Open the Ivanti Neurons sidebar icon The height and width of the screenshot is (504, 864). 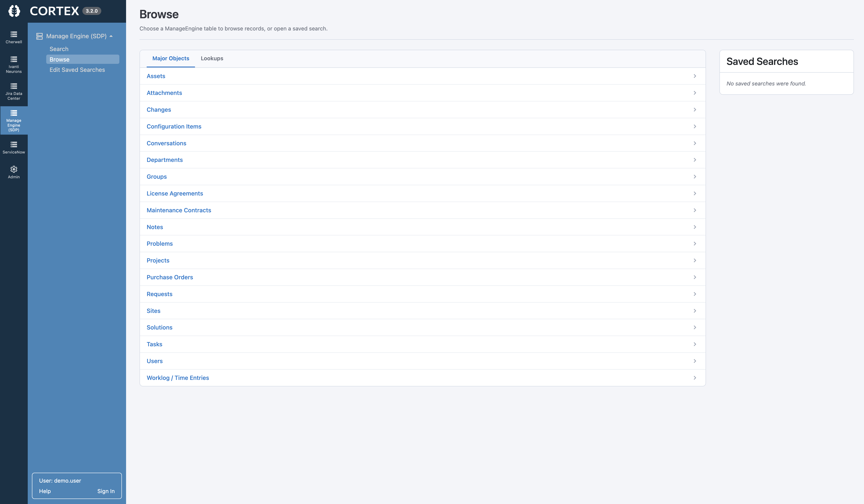[x=14, y=65]
